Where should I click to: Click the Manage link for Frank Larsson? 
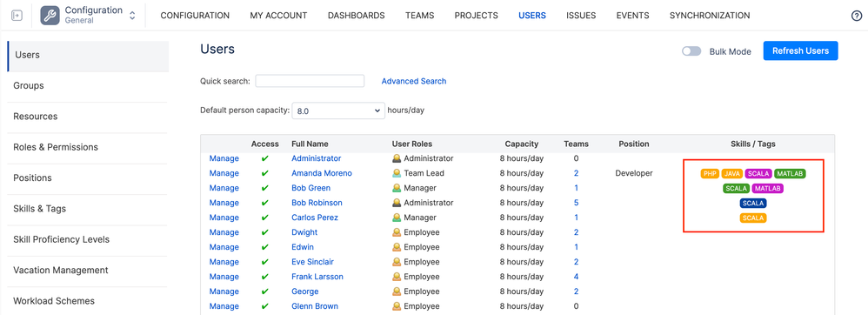[224, 276]
